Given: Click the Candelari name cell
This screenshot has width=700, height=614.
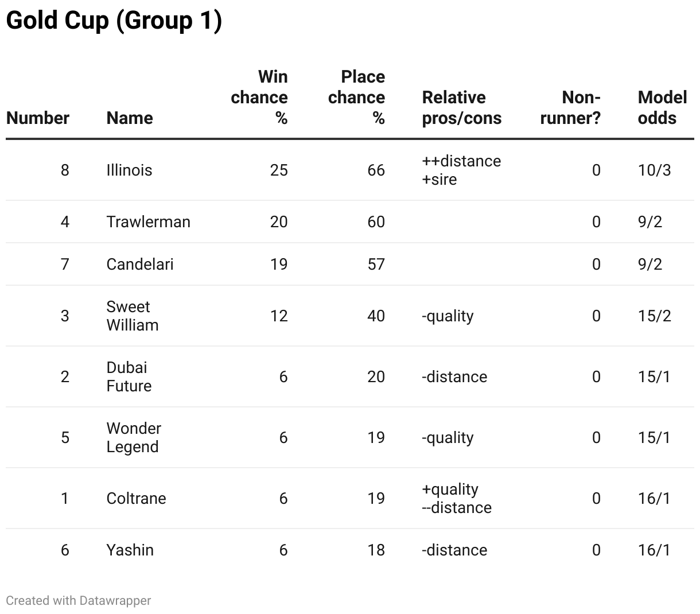Looking at the screenshot, I should pos(140,265).
